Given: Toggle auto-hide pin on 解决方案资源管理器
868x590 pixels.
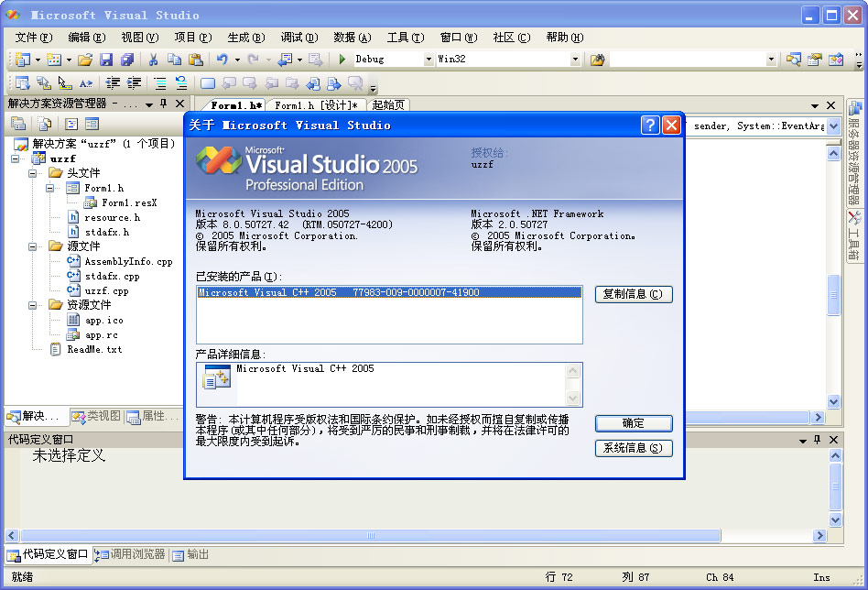Looking at the screenshot, I should tap(163, 103).
